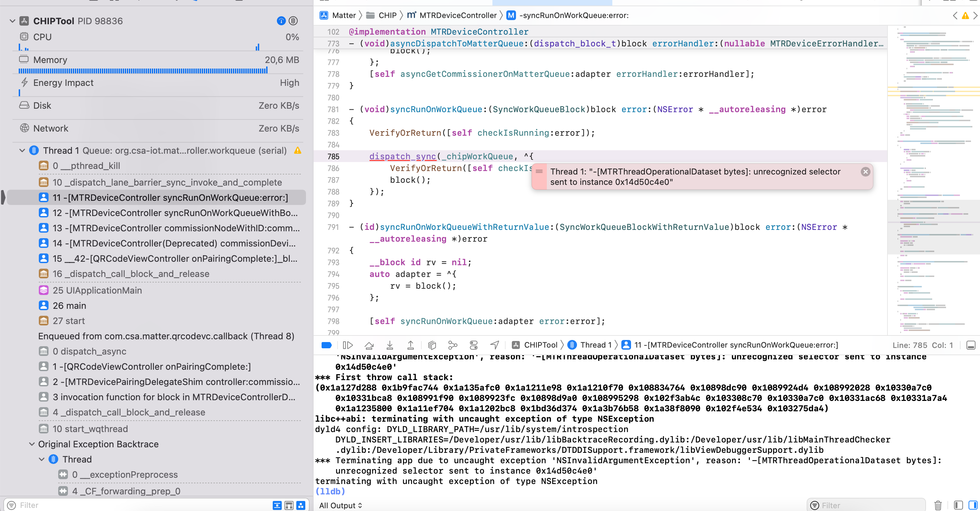Click source editor minimap
The image size is (980, 511).
click(934, 180)
